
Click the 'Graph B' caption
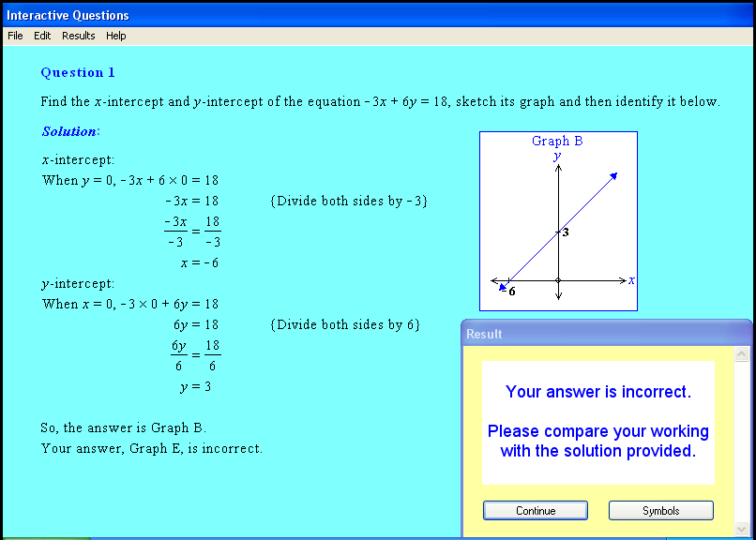(x=557, y=141)
